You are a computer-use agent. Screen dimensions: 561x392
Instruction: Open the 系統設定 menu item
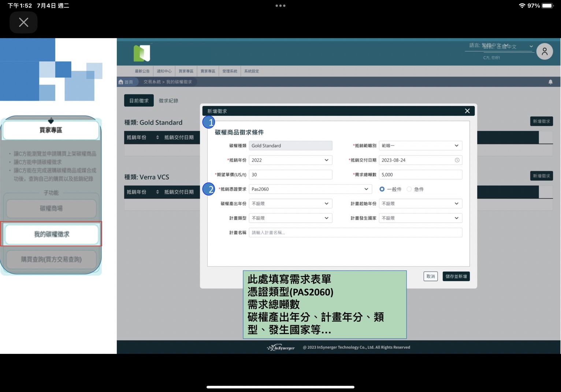click(252, 71)
